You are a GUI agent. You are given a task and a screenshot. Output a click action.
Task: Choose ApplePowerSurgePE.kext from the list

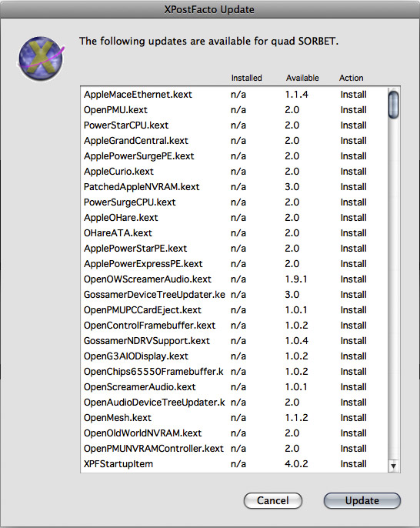pyautogui.click(x=234, y=156)
